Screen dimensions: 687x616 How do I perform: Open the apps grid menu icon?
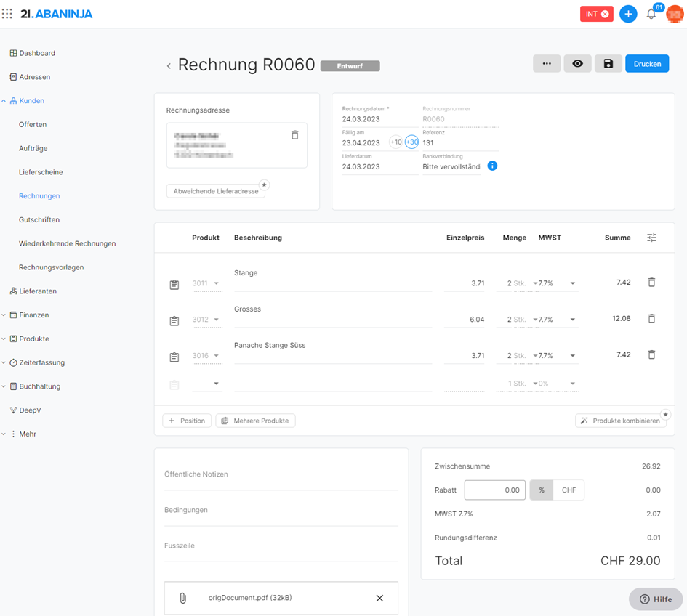point(7,14)
